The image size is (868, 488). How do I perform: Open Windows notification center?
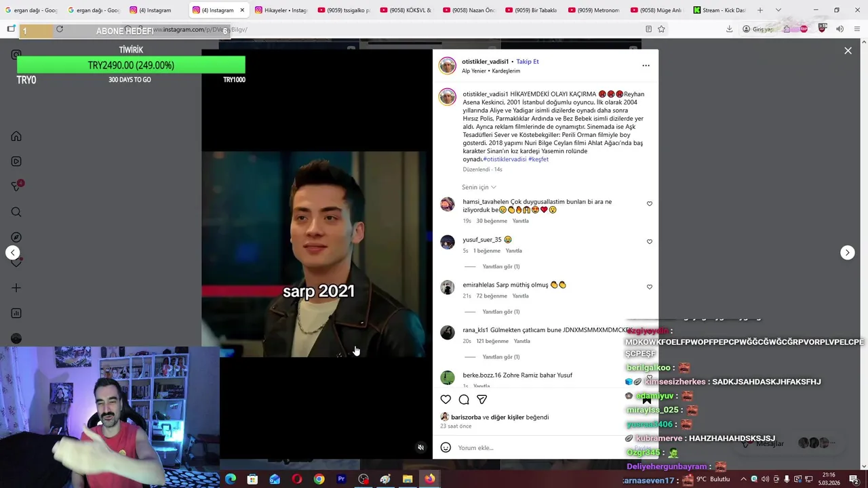[854, 479]
